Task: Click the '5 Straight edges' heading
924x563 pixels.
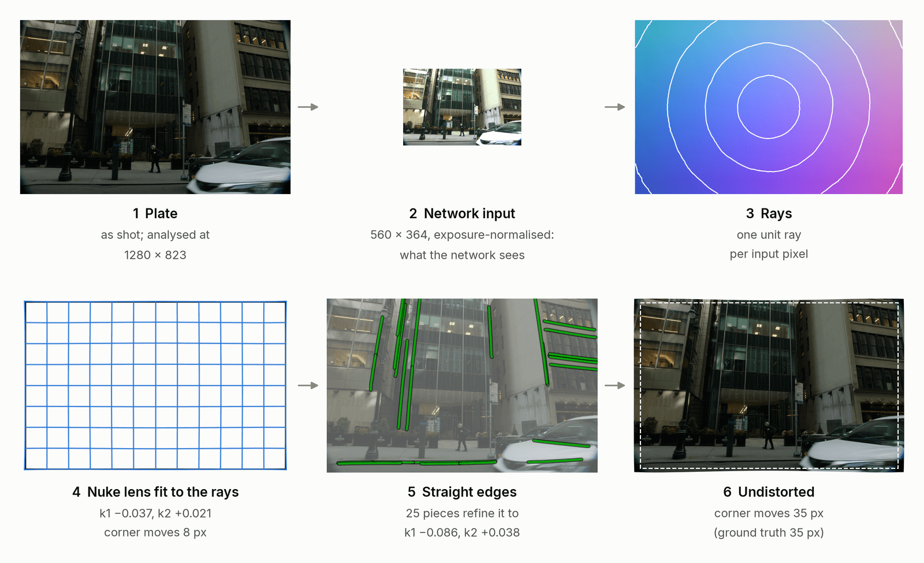Action: [462, 492]
